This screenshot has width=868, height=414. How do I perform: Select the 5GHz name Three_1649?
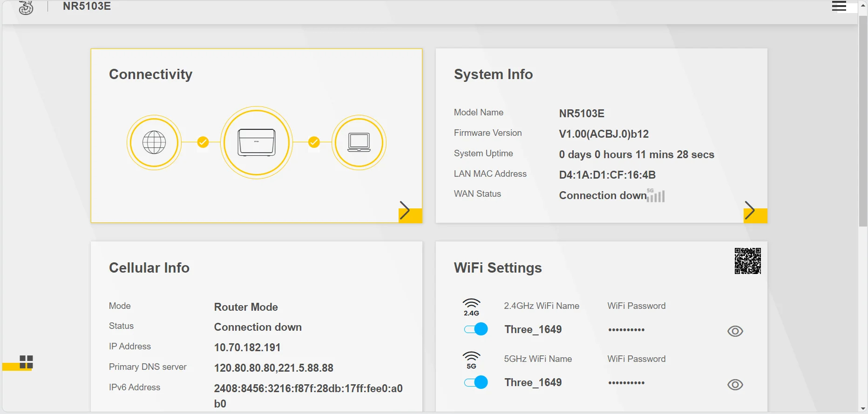coord(533,382)
